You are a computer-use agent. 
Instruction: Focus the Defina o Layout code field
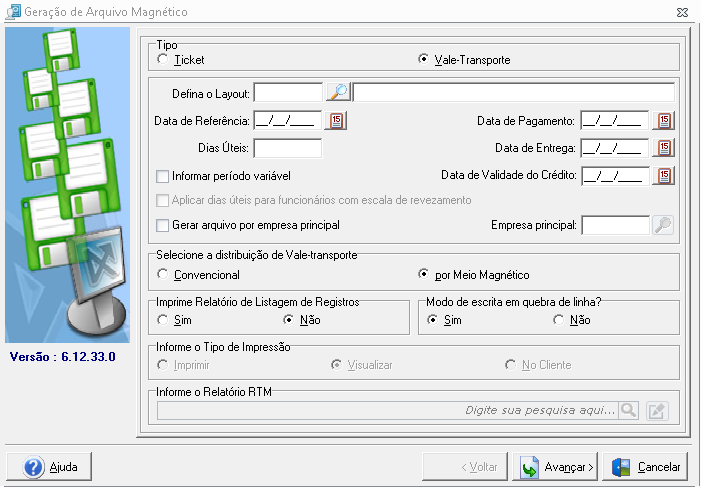[x=288, y=93]
